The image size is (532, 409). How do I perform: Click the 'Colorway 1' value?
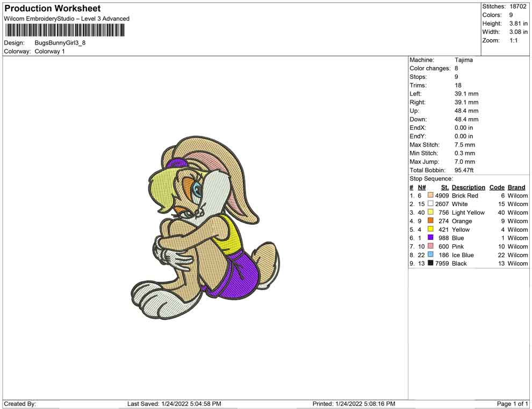pyautogui.click(x=49, y=52)
